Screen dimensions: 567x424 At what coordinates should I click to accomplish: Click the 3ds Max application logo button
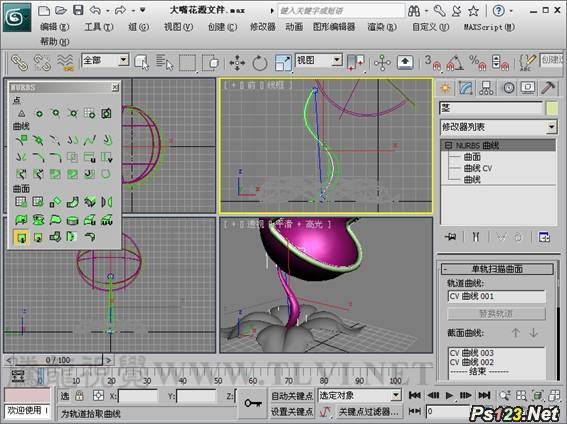[17, 17]
